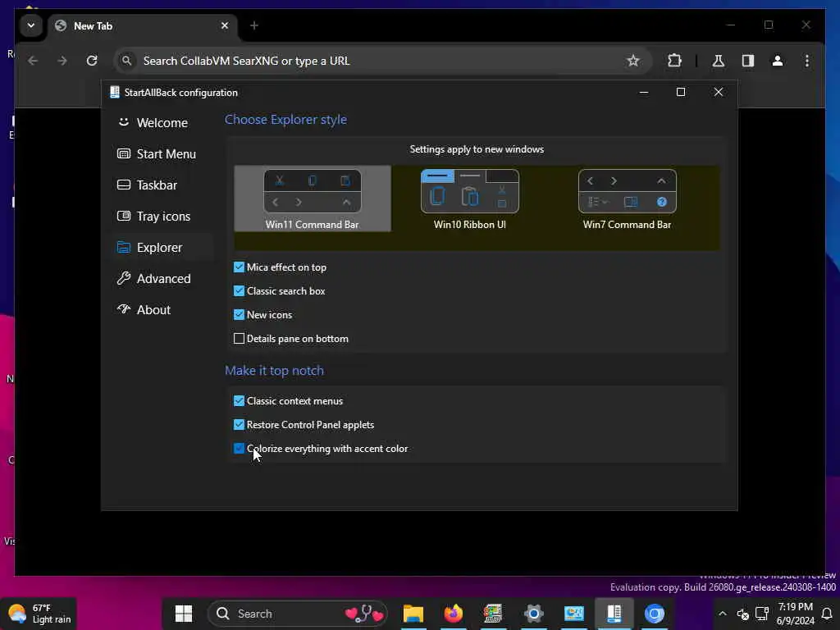Image resolution: width=840 pixels, height=630 pixels.
Task: Open Control Panel taskbar icon
Action: point(573,614)
